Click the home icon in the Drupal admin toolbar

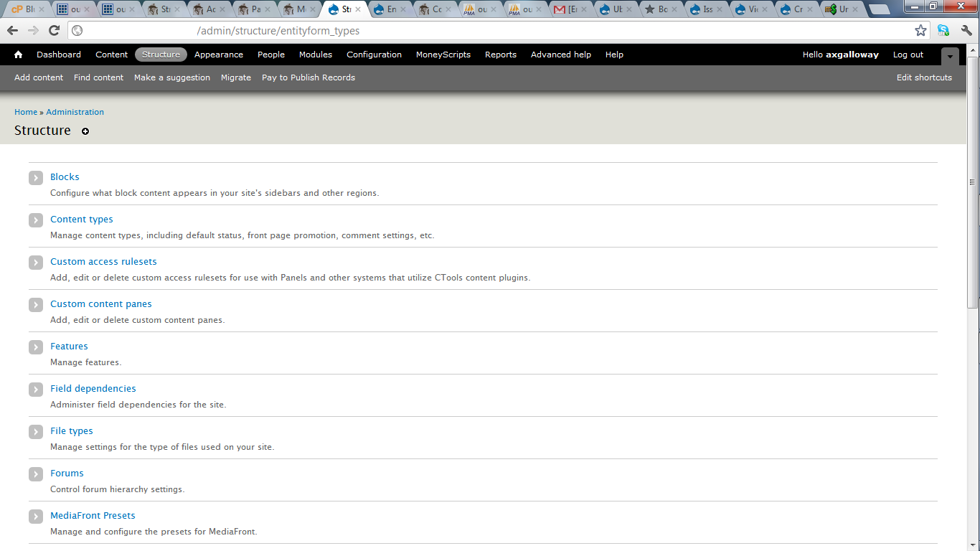17,55
